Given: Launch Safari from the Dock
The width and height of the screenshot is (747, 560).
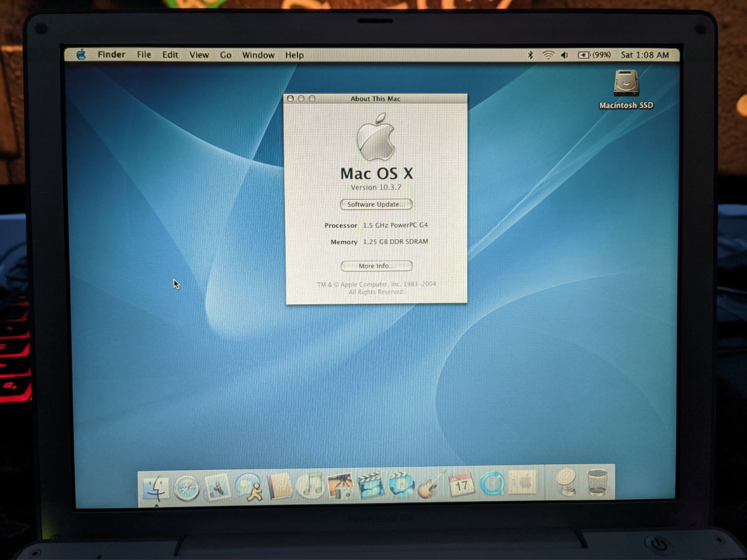Looking at the screenshot, I should pyautogui.click(x=187, y=488).
